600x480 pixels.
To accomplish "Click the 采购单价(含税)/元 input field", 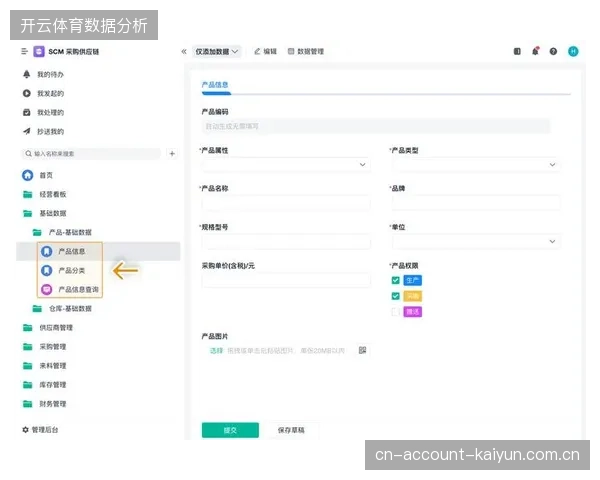I will click(286, 281).
